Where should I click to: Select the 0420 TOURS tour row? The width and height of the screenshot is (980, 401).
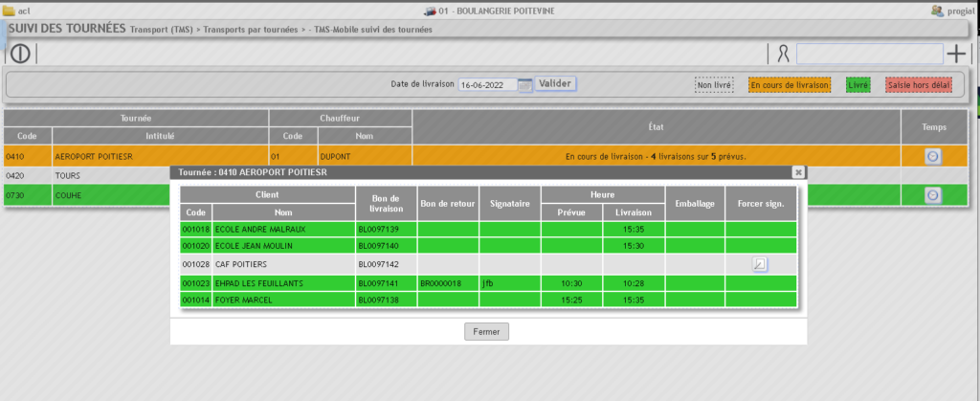86,176
